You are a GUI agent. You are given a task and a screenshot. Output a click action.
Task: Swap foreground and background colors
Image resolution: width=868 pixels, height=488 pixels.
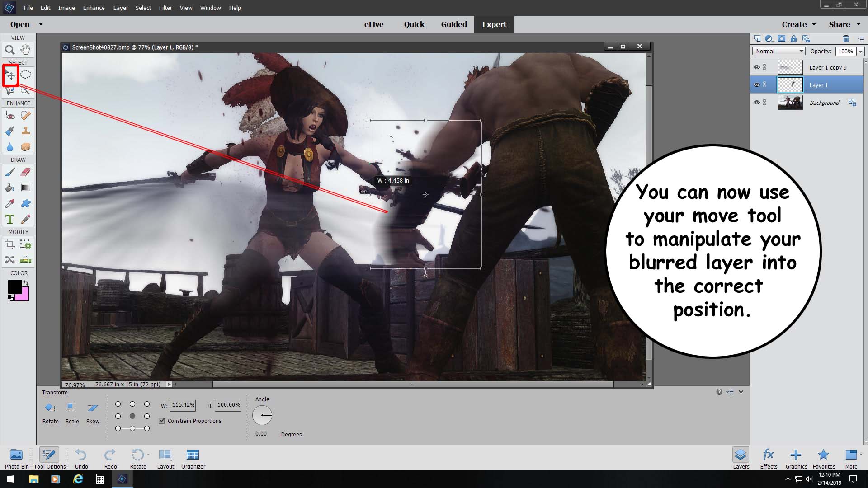click(26, 283)
